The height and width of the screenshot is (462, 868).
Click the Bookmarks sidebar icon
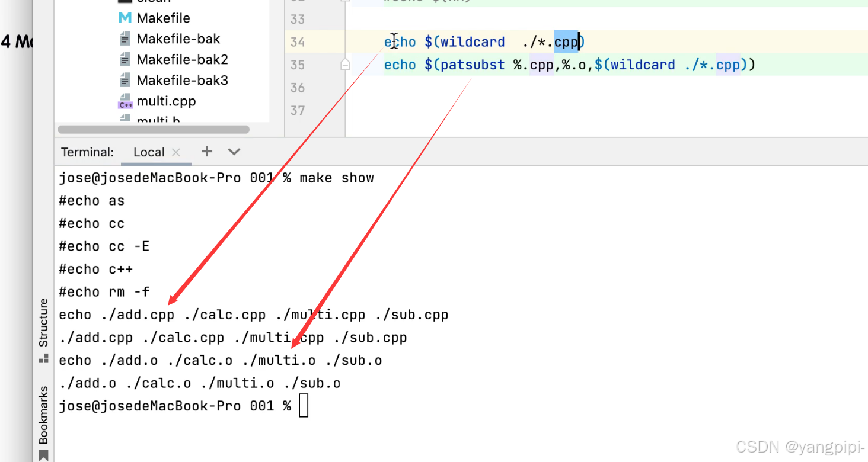click(43, 455)
